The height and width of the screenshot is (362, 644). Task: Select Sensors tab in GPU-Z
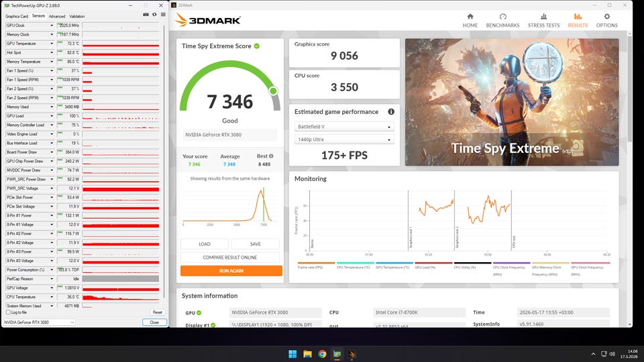coord(38,16)
